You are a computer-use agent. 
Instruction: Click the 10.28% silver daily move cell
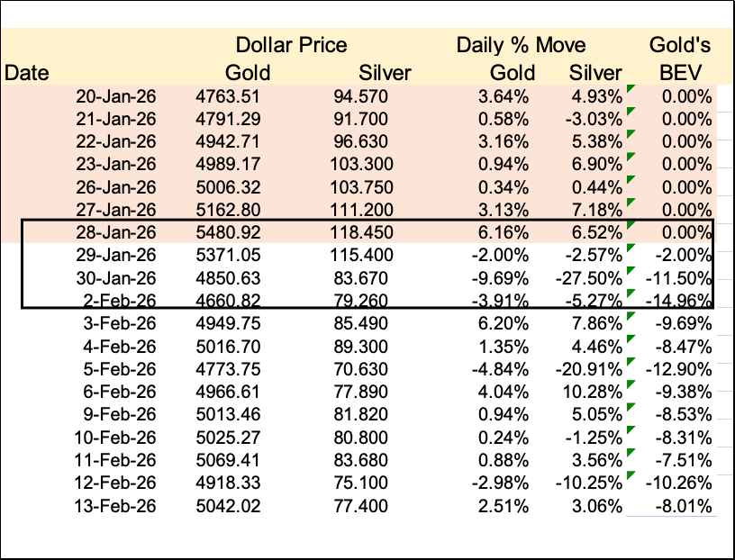pyautogui.click(x=593, y=391)
